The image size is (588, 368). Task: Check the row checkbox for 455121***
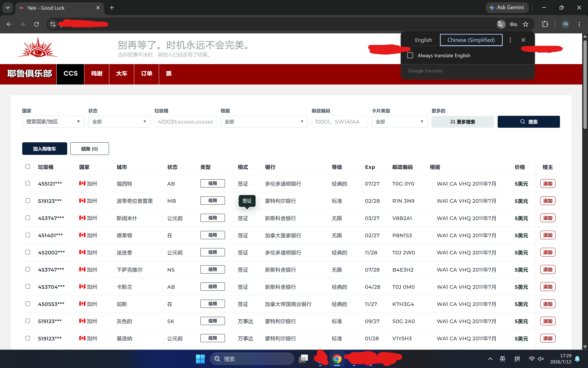click(28, 183)
